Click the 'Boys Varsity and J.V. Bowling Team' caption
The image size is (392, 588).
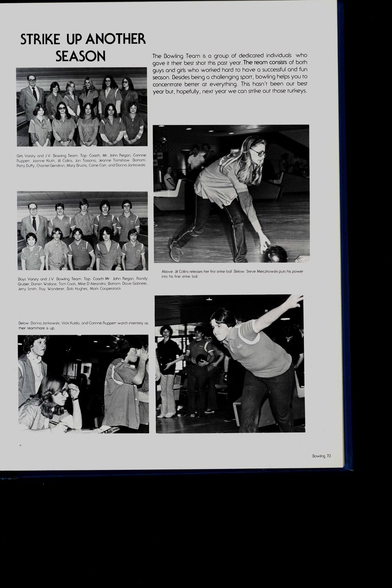(83, 284)
